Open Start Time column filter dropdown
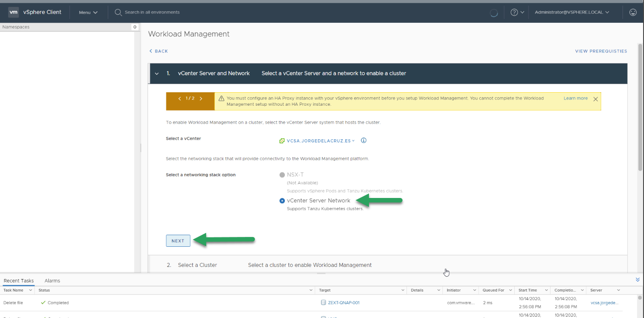The image size is (644, 318). [x=546, y=290]
